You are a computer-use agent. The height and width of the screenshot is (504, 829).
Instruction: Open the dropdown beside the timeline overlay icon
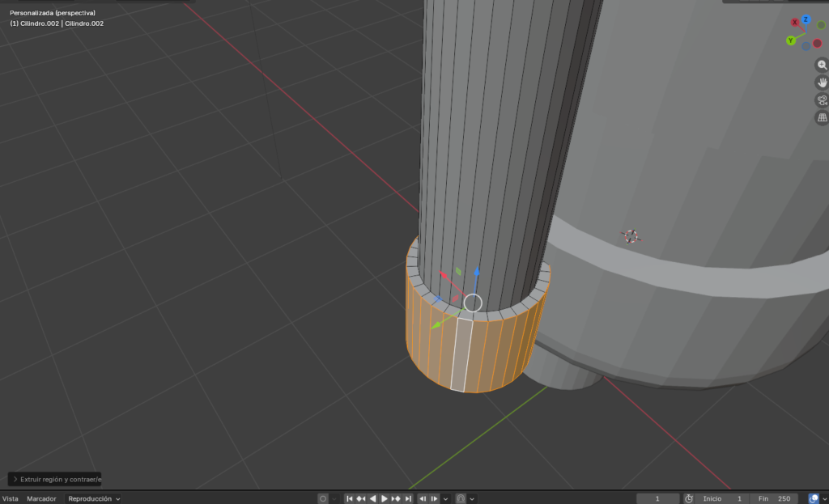(824, 498)
